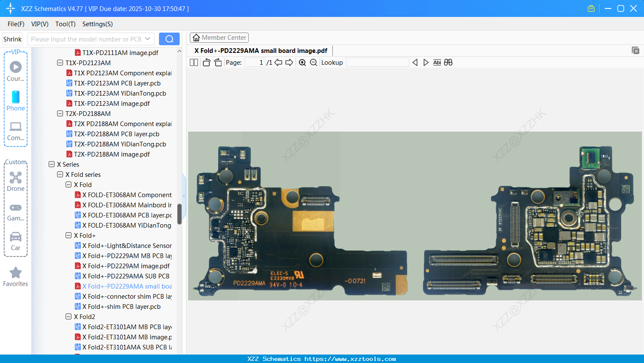Click the Shrink button

(12, 38)
